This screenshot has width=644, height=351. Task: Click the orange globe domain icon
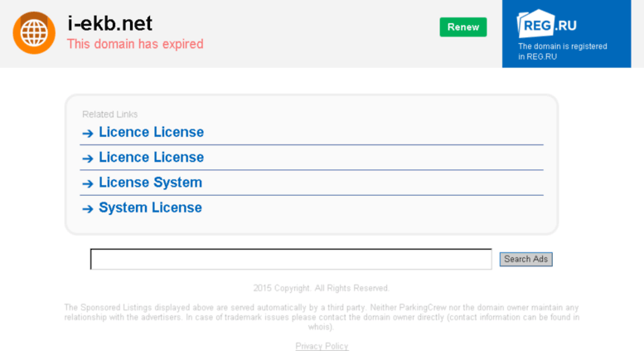34,33
